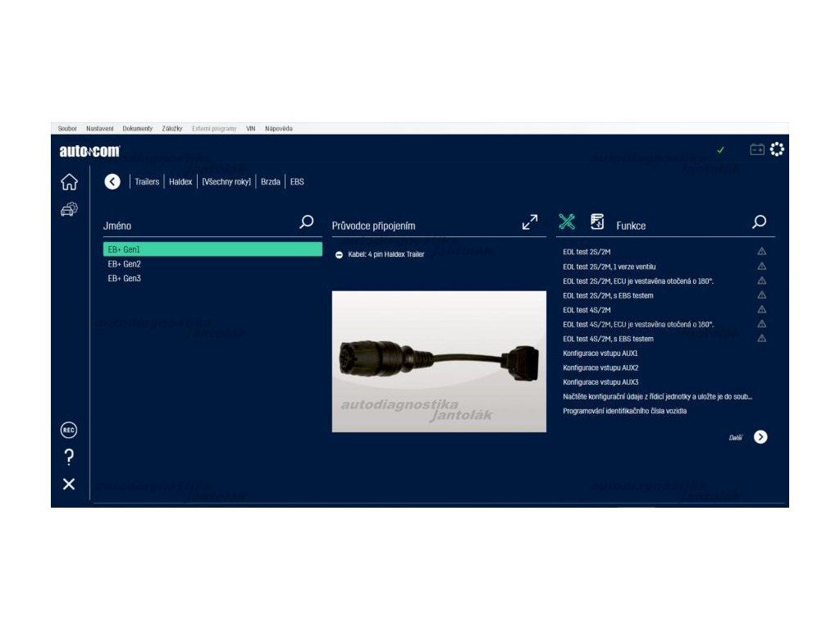Select Načtěte konfigurační údaje z řídicí jednotky
Viewport: 840px width, 630px height.
[657, 396]
